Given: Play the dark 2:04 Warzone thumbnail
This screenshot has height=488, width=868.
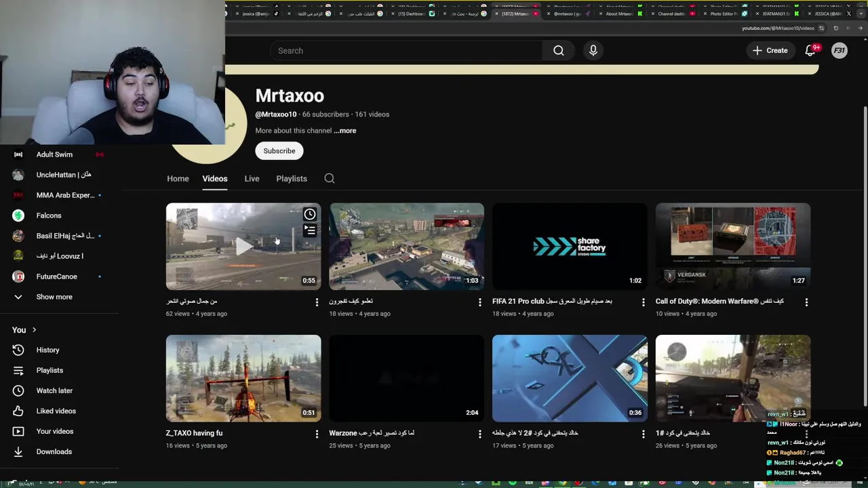Looking at the screenshot, I should 407,378.
